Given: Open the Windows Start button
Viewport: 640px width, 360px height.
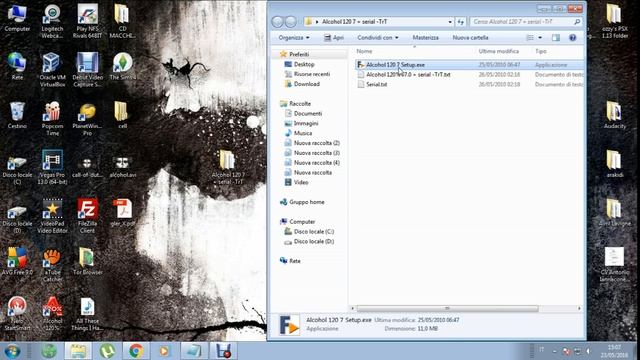Looking at the screenshot, I should [x=12, y=351].
